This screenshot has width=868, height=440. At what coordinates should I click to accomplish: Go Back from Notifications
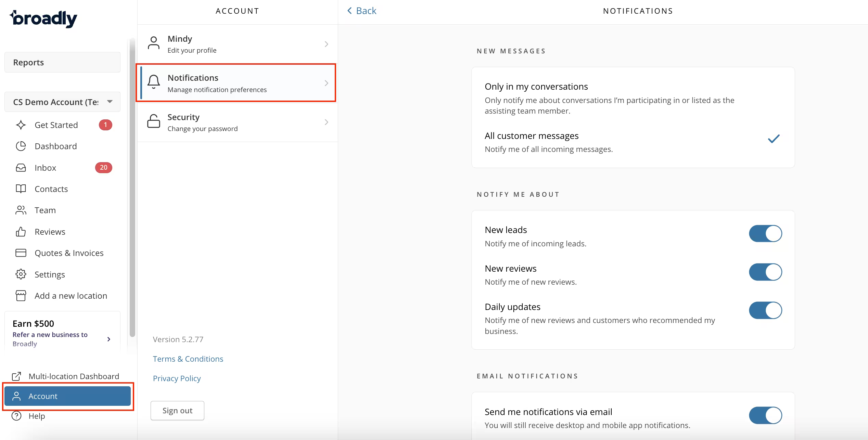point(361,11)
